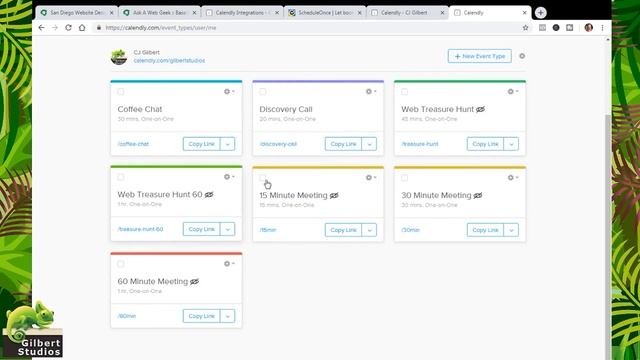Click hidden-event icon next to 15 Minute Meeting
Viewport: 640px width, 360px height.
pos(334,196)
